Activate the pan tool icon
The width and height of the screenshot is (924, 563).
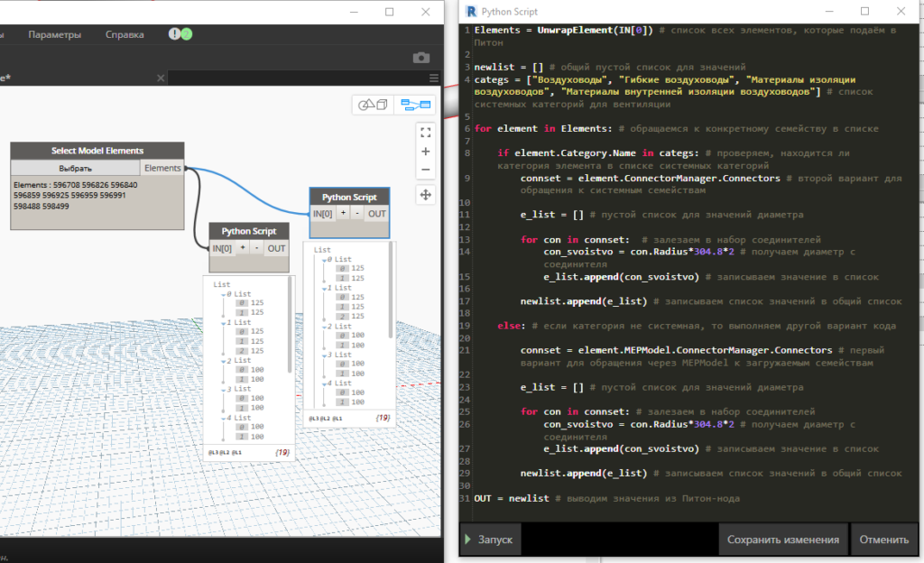pos(426,195)
